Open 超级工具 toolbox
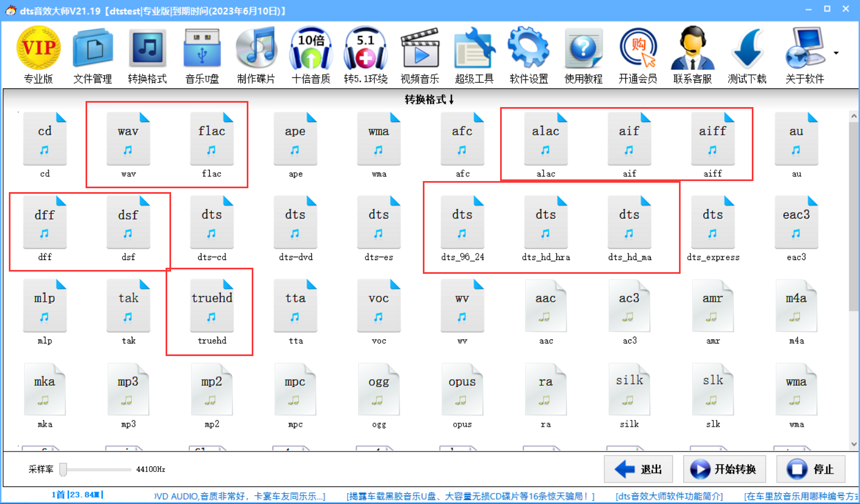This screenshot has width=860, height=504. click(x=474, y=55)
